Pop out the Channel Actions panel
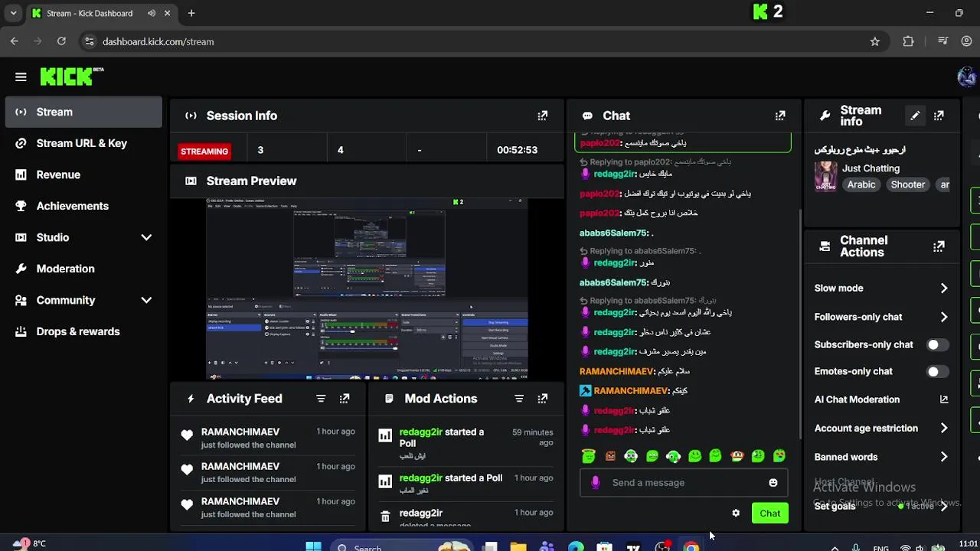 click(939, 246)
